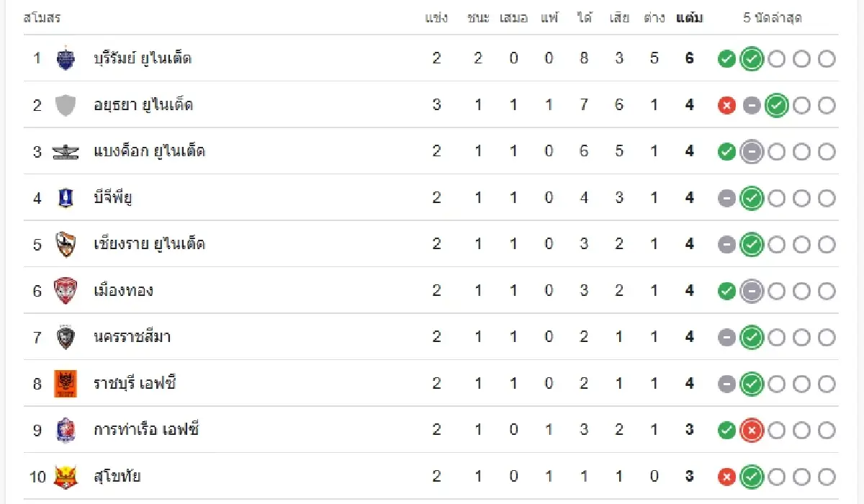Click แบงค็อก ยูไนเต็ด's circled grey draw icon
Image resolution: width=864 pixels, height=504 pixels.
[752, 152]
